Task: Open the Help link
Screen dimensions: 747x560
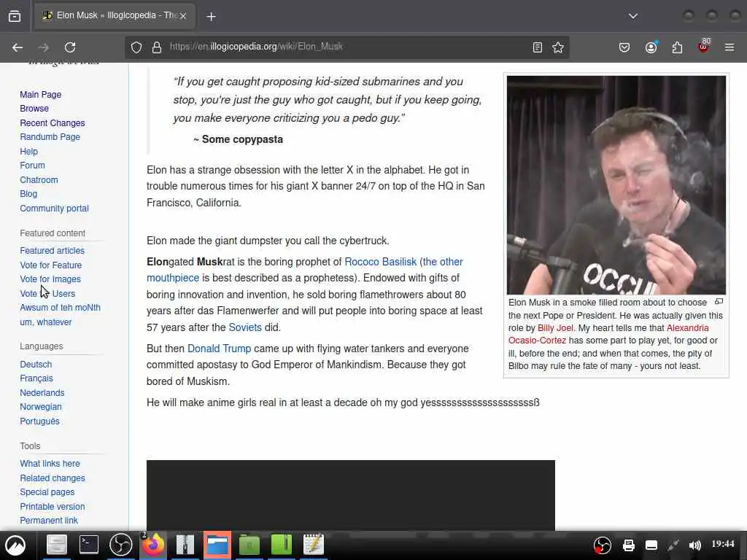Action: pyautogui.click(x=28, y=152)
